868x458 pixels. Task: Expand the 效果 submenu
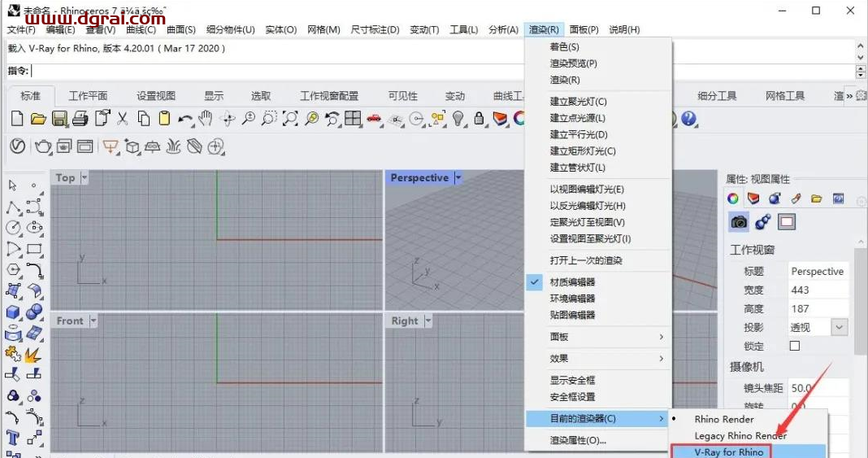pyautogui.click(x=598, y=358)
